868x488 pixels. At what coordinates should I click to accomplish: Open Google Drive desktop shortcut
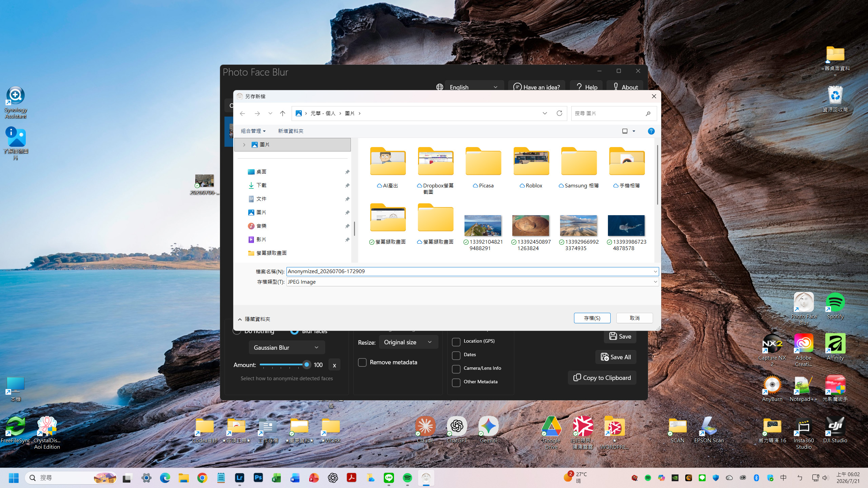pos(551,432)
